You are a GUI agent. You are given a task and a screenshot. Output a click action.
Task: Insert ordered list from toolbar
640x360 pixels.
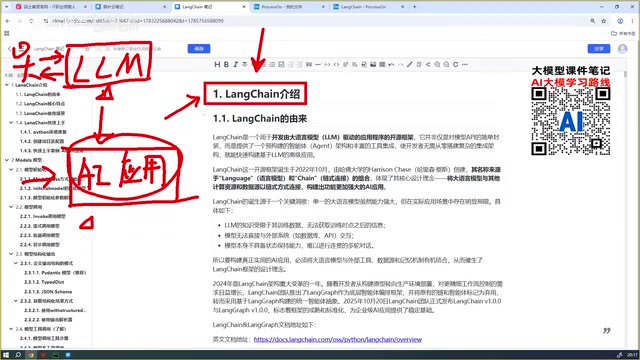[x=272, y=64]
